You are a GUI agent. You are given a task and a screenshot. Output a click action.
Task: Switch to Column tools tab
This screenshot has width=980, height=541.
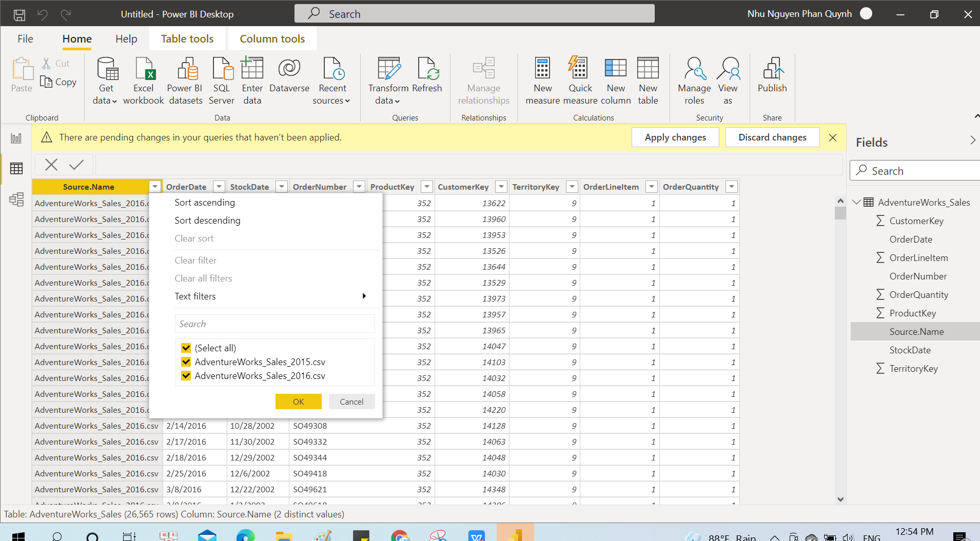[x=272, y=38]
